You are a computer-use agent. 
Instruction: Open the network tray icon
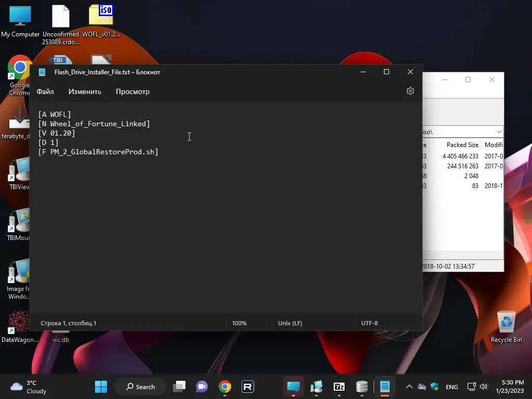click(471, 387)
